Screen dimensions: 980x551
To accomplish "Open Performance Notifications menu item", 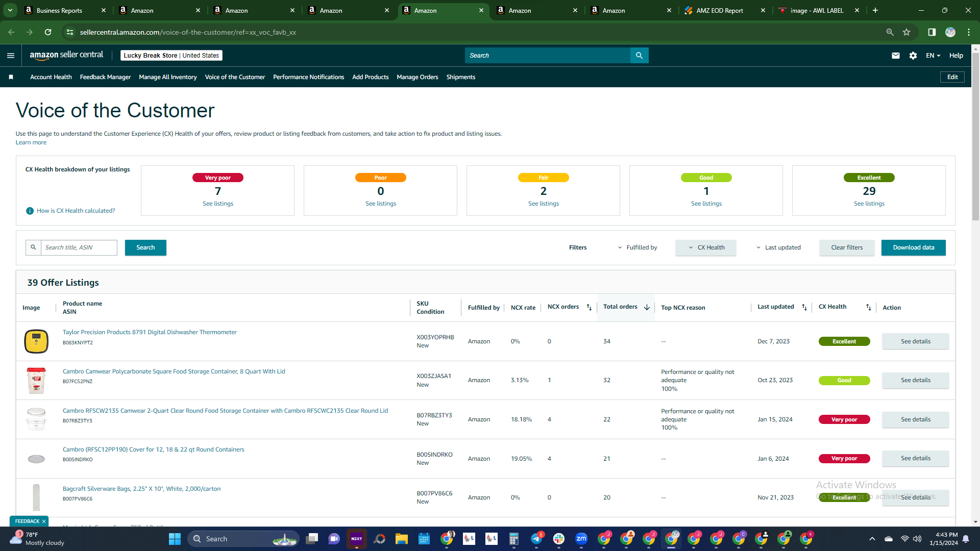I will (308, 77).
